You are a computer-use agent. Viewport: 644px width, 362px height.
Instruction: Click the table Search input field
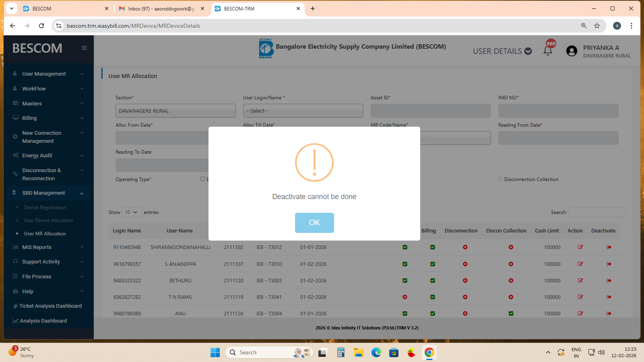pyautogui.click(x=597, y=212)
